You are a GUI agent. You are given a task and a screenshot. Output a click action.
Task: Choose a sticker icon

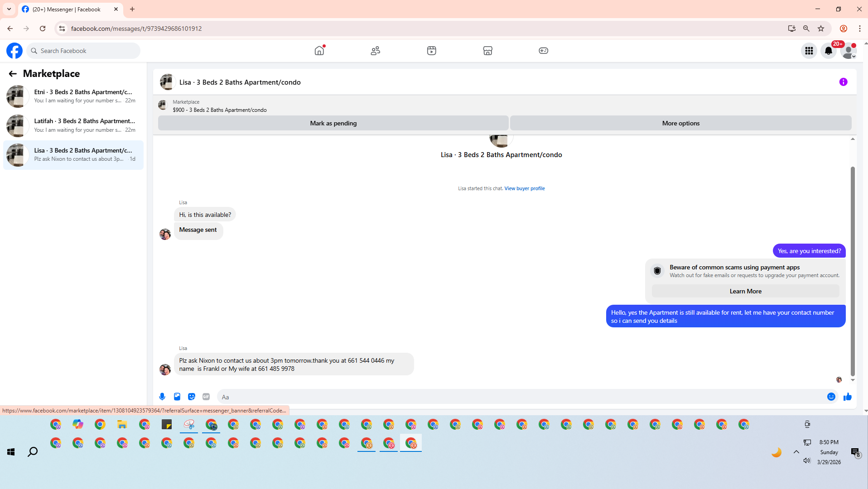[x=192, y=397]
